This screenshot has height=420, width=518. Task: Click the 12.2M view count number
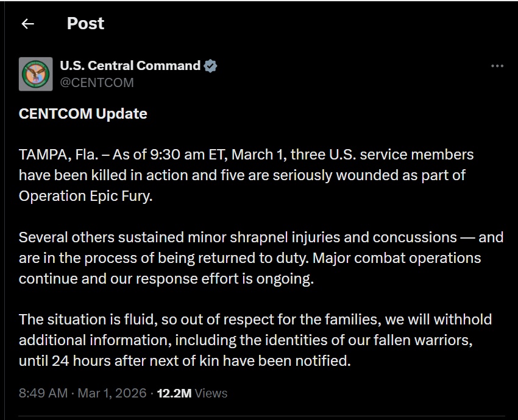click(x=174, y=393)
